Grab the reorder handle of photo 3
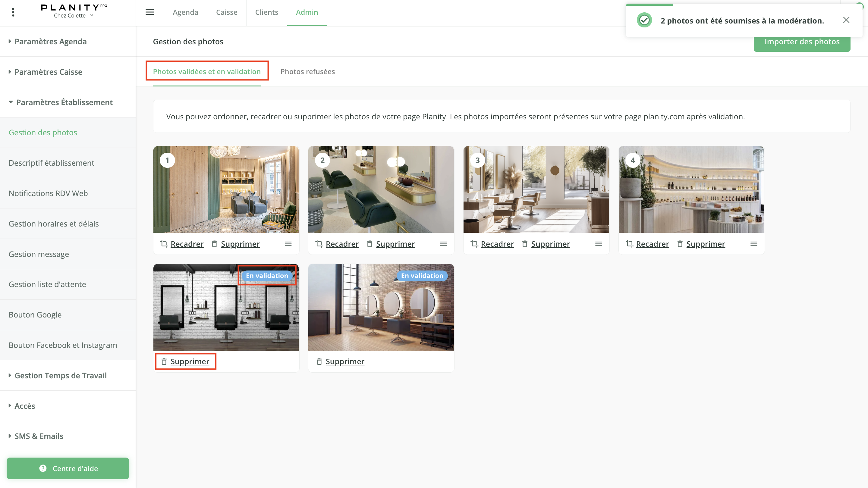The width and height of the screenshot is (868, 488). [x=599, y=244]
